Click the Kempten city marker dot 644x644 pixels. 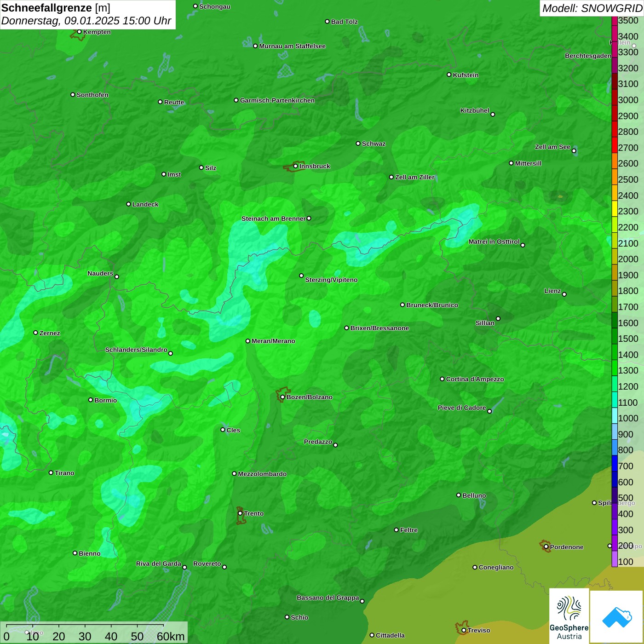pyautogui.click(x=79, y=32)
